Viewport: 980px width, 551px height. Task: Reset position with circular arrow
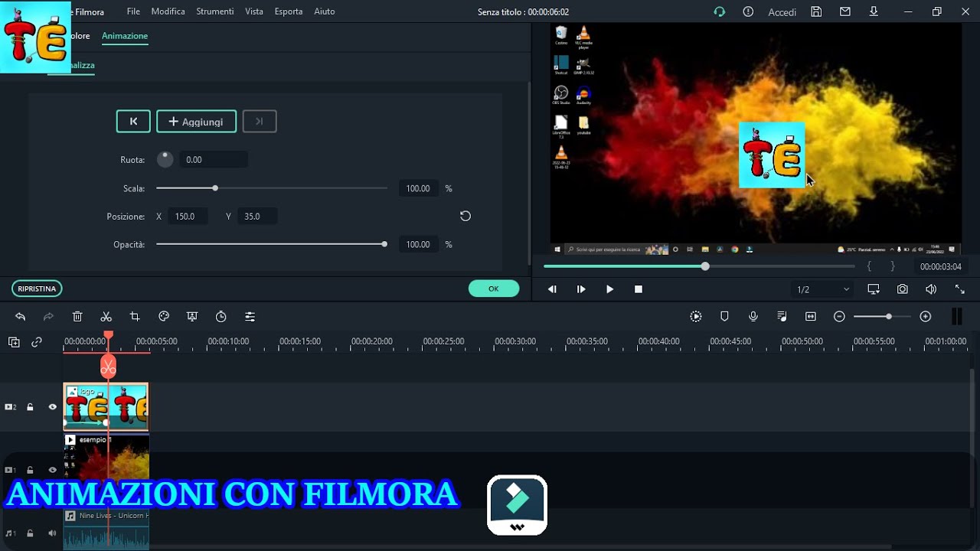465,217
